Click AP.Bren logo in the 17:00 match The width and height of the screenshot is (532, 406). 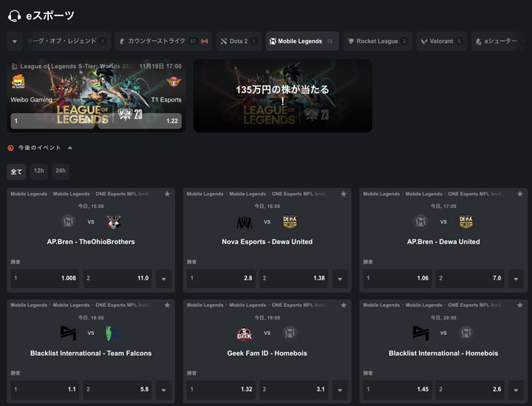tap(420, 222)
